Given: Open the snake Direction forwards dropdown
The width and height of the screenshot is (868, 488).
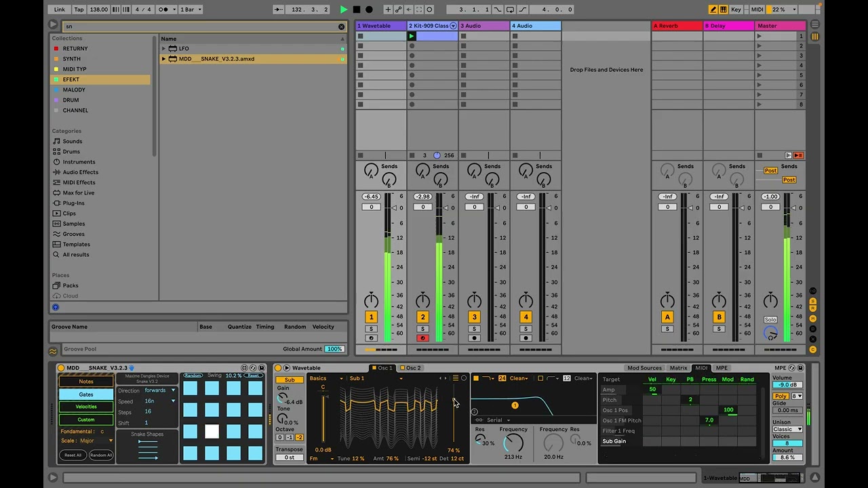Looking at the screenshot, I should point(159,390).
